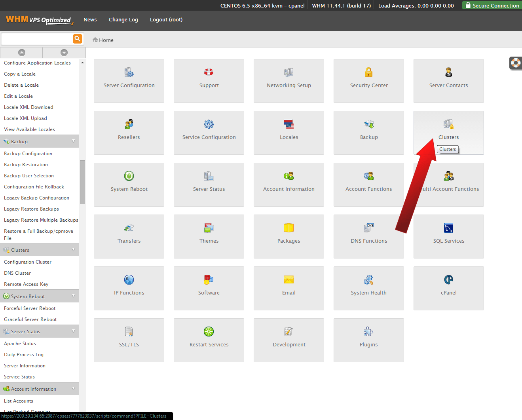Collapse the Clusters sidebar section arrow
Image resolution: width=522 pixels, height=420 pixels.
[x=73, y=249]
